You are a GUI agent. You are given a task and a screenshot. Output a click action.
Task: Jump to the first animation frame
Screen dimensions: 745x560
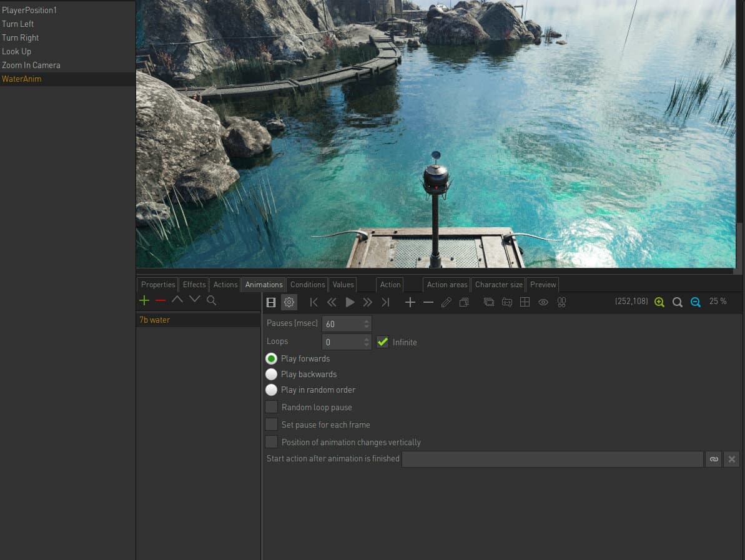coord(313,302)
